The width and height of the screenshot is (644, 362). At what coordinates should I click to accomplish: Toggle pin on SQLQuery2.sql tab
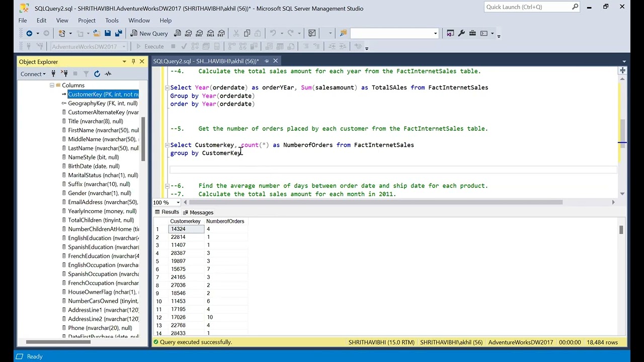click(267, 61)
